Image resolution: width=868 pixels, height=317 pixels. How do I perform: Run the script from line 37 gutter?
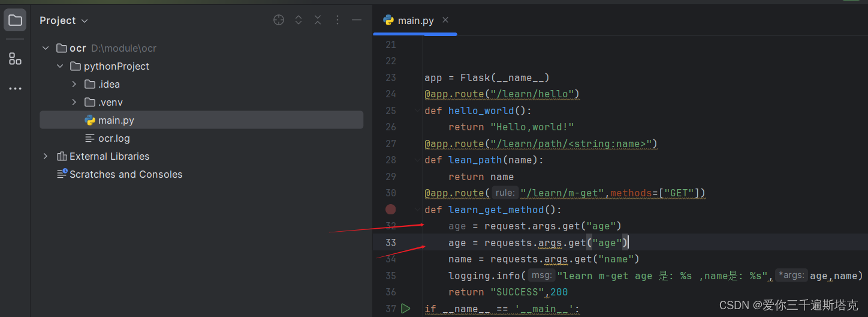[x=406, y=309]
